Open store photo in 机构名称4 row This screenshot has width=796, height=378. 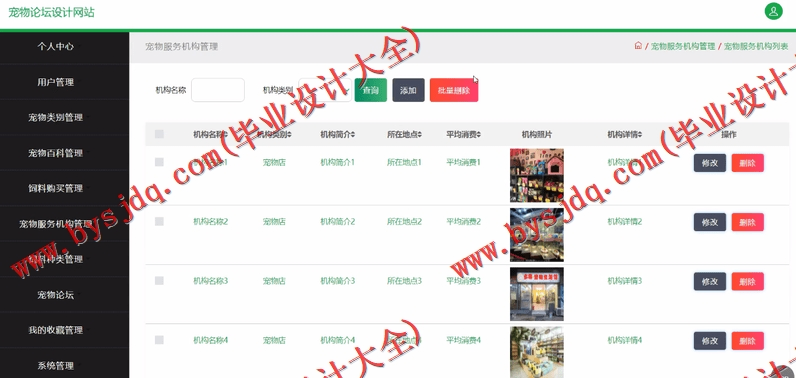[537, 352]
